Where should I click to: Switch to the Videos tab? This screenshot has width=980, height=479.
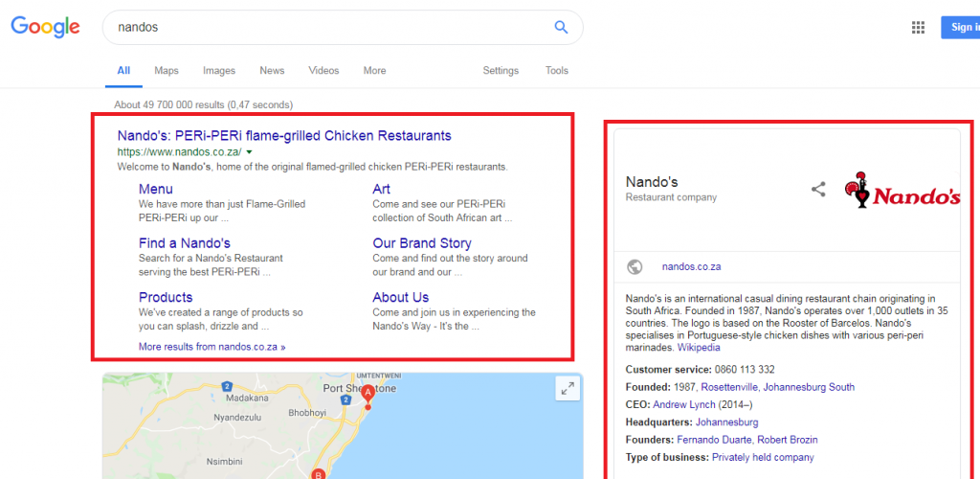tap(323, 71)
